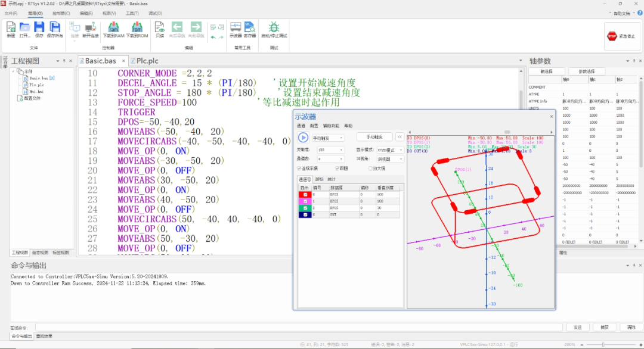Switch to the 查找结果 bottom tab
The height and width of the screenshot is (349, 644).
click(44, 336)
